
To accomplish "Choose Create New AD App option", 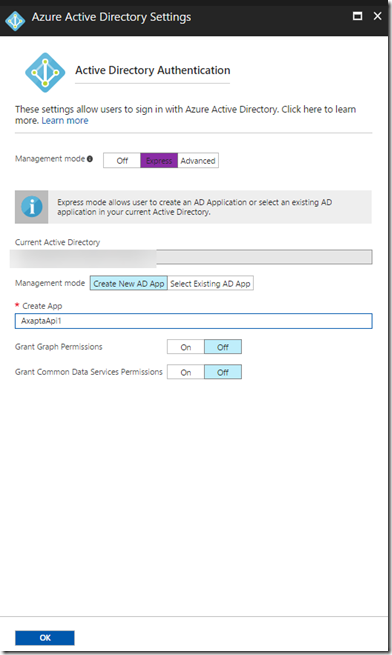I will click(x=129, y=283).
